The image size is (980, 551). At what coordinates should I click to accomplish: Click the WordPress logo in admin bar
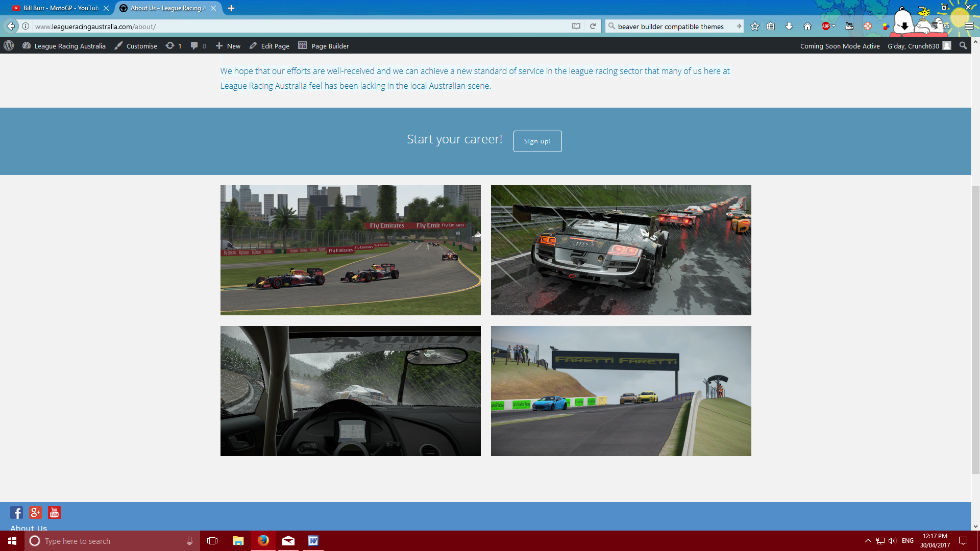(9, 46)
